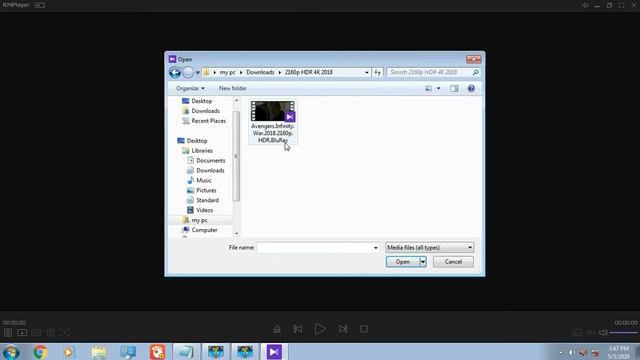Switch to KMPlayer taskbar icon
The image size is (640, 360).
274,352
